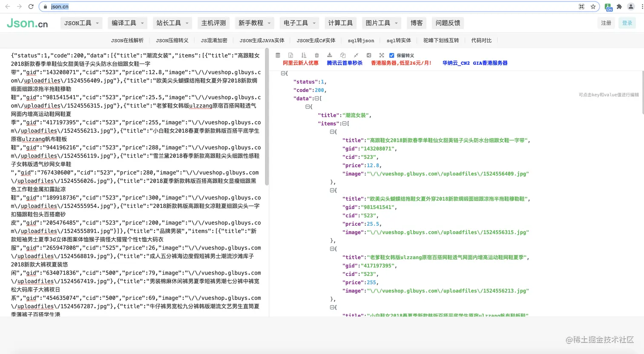The width and height of the screenshot is (644, 354).
Task: Reload the json.cn page
Action: point(31,6)
